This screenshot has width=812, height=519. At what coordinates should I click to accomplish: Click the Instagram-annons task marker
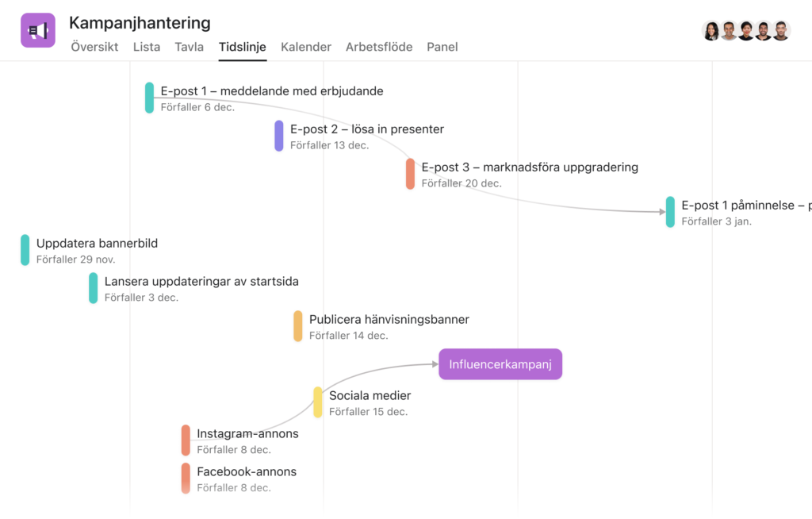coord(186,440)
